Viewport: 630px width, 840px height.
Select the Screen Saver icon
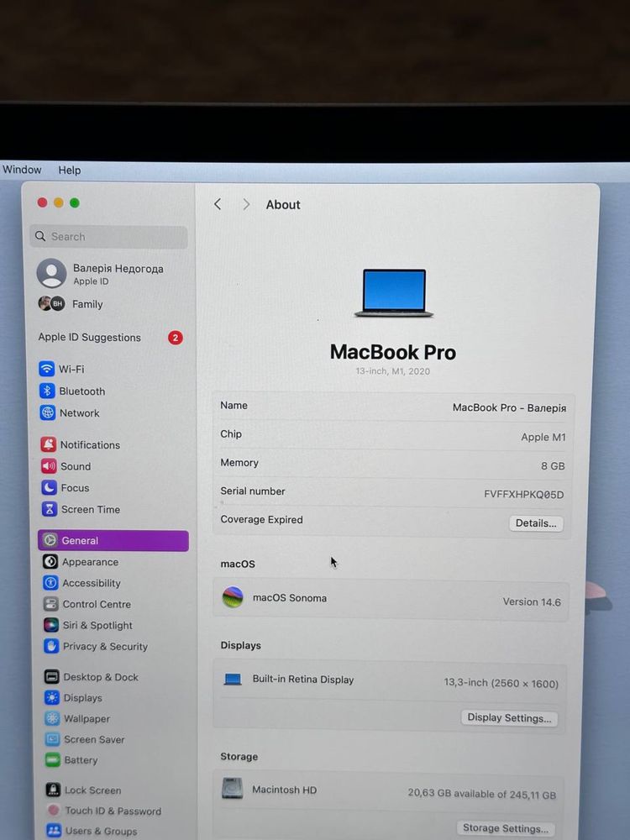52,739
